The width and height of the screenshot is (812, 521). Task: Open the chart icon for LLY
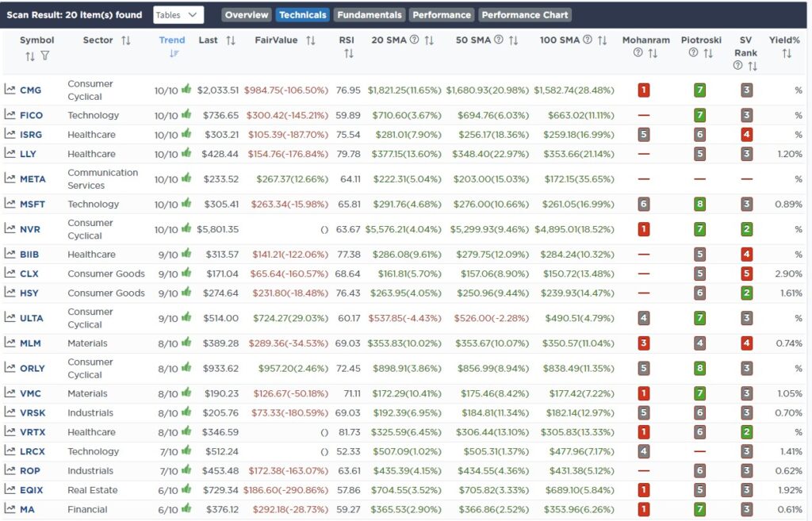10,153
